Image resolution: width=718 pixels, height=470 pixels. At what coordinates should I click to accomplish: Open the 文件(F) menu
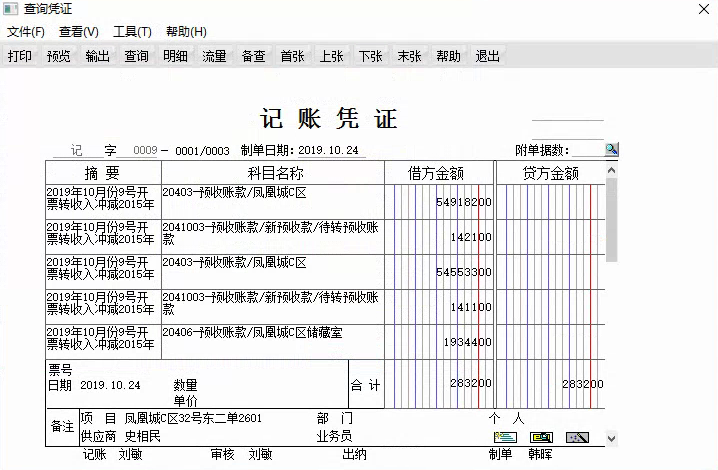(26, 32)
